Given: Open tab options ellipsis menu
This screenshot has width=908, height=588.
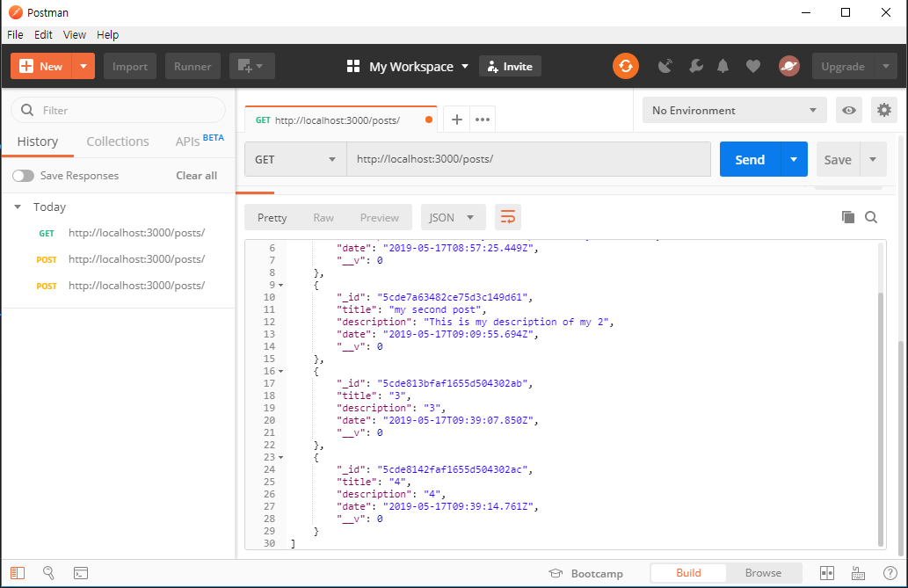Looking at the screenshot, I should click(483, 120).
